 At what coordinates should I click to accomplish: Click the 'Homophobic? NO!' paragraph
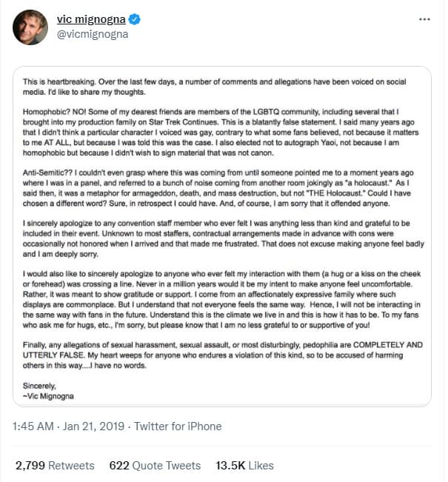tap(221, 133)
